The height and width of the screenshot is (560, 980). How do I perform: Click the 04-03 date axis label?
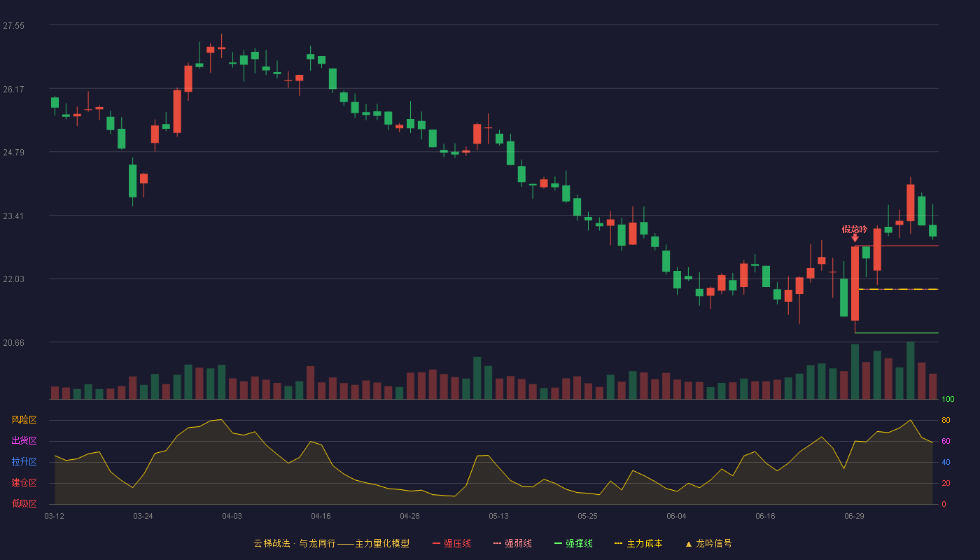(232, 516)
